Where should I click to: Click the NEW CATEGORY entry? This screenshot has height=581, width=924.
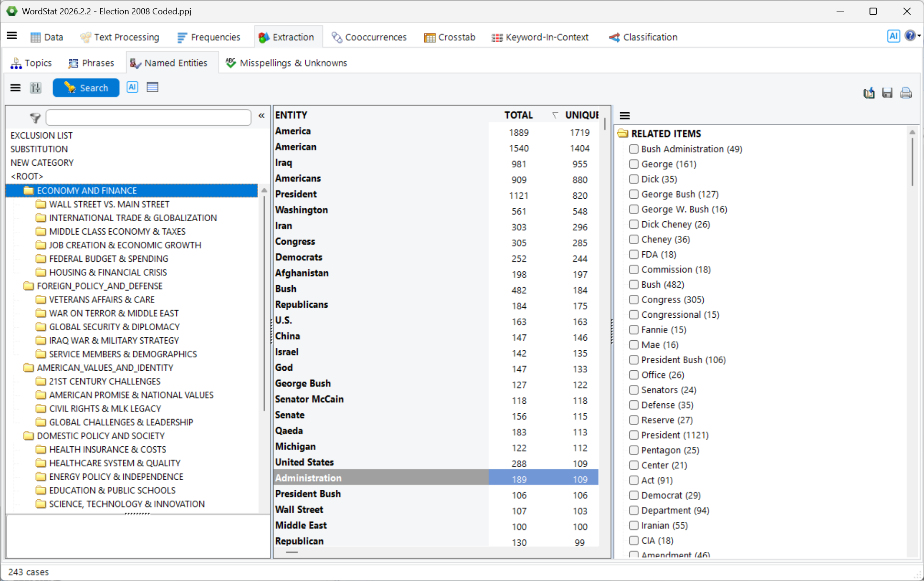(x=42, y=163)
